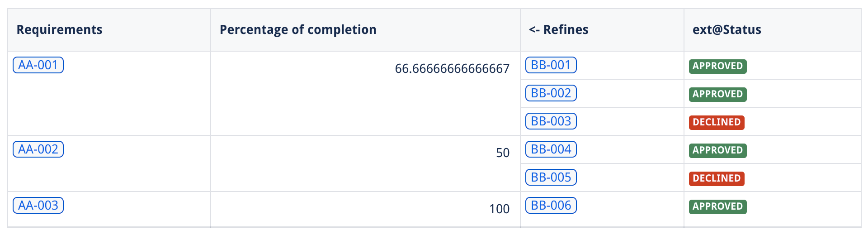
Task: Click the 66.67 completion percentage value
Action: coord(452,69)
